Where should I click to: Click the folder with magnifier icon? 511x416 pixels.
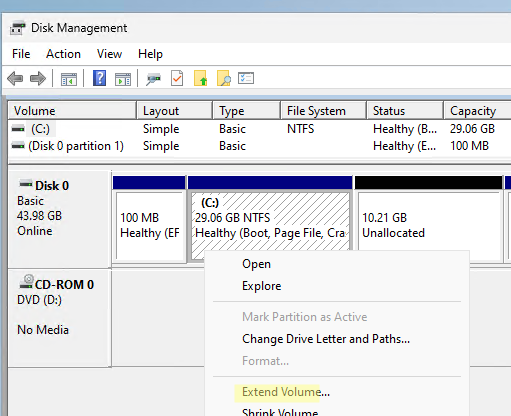[x=223, y=78]
